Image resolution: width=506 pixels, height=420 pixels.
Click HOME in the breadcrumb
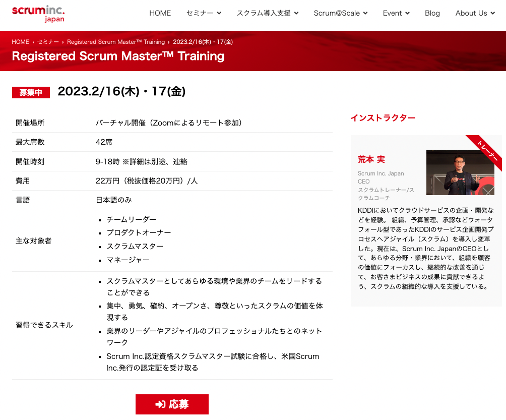[x=20, y=42]
